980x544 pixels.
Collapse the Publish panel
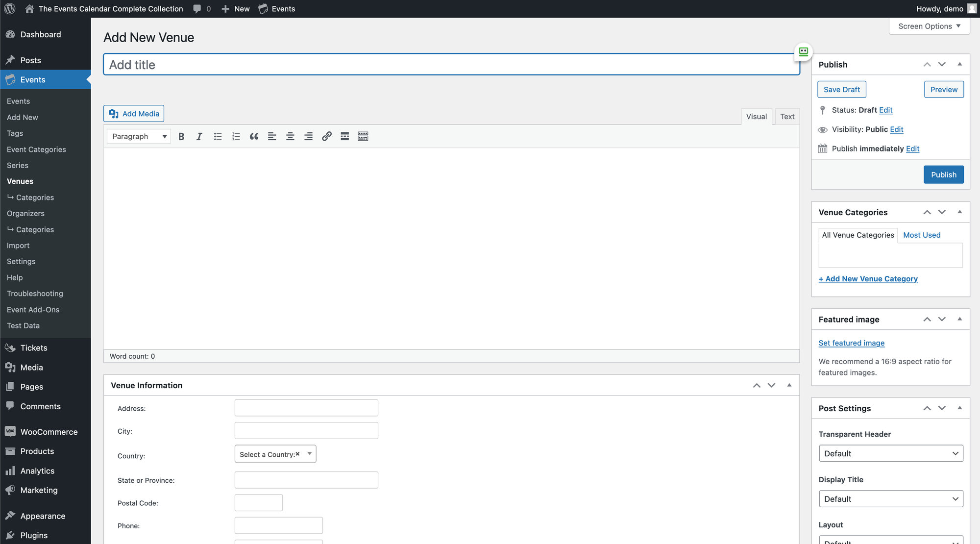click(959, 64)
